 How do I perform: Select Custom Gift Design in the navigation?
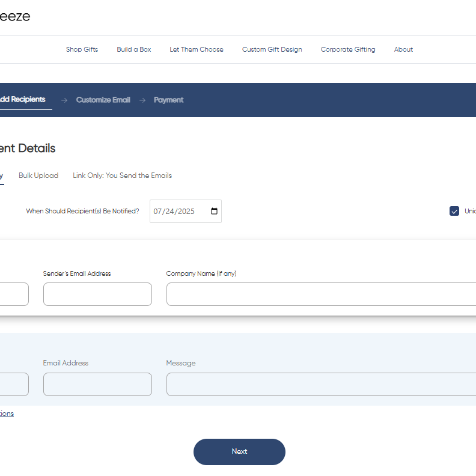tap(272, 49)
